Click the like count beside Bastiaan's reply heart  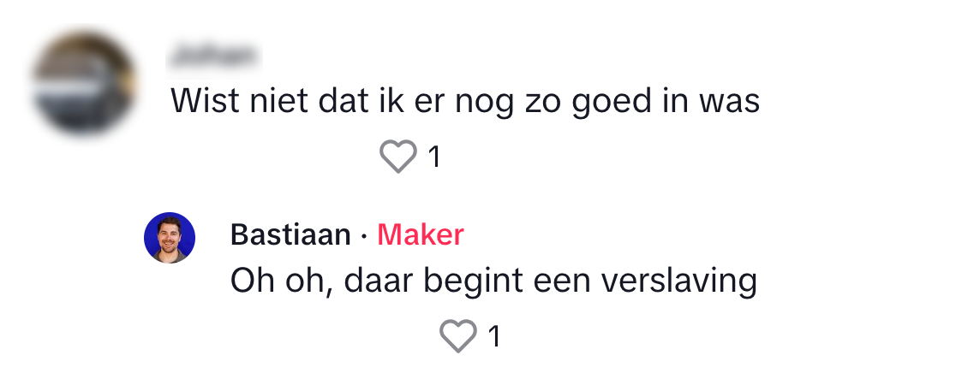click(494, 337)
